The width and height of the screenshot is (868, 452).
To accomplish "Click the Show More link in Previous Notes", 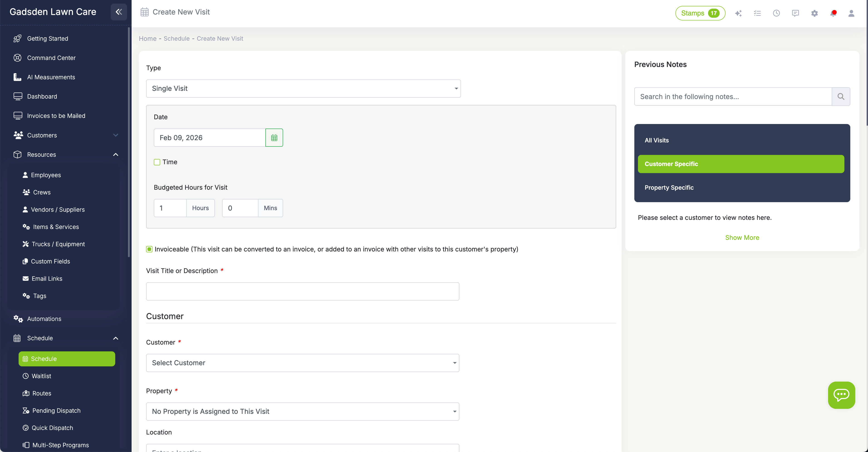I will point(742,237).
